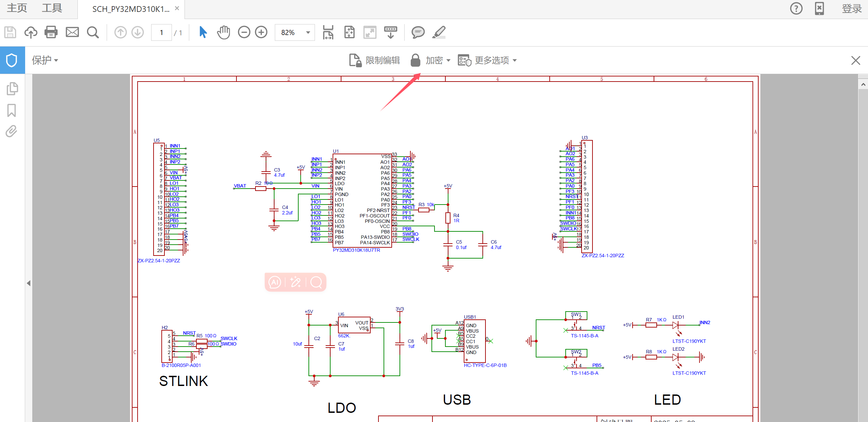This screenshot has width=868, height=422.
Task: Click the print icon
Action: pyautogui.click(x=51, y=32)
